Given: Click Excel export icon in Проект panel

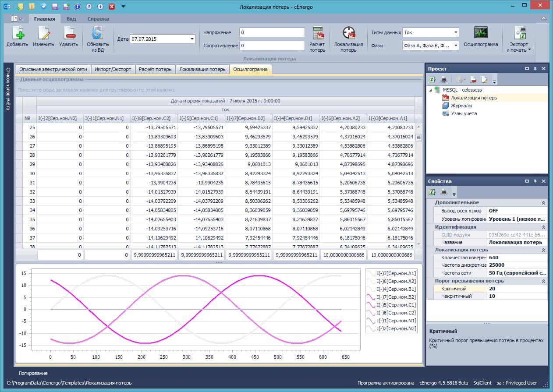Looking at the screenshot, I should [x=432, y=80].
